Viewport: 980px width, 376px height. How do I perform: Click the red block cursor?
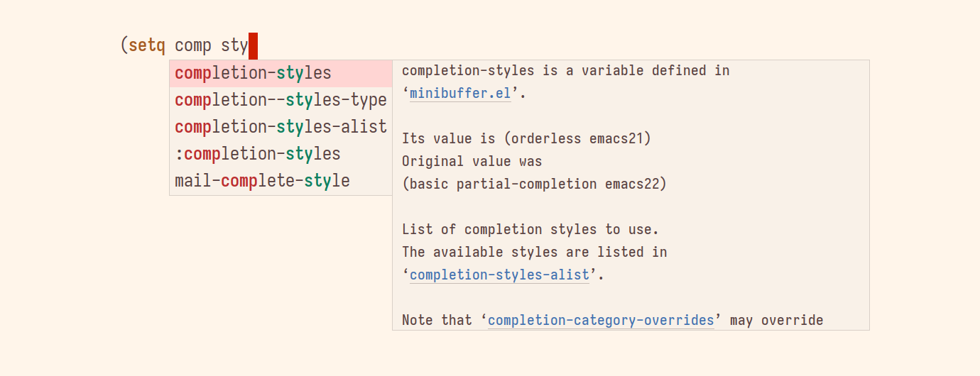tap(253, 46)
